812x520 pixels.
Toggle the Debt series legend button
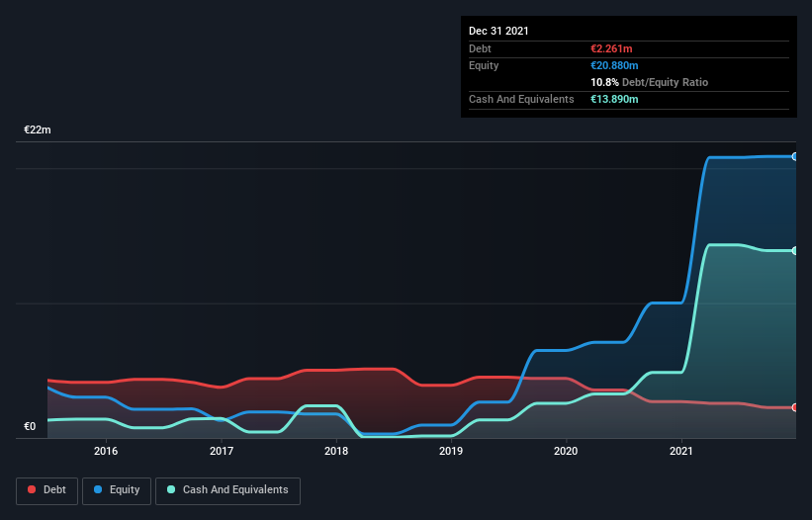[47, 490]
